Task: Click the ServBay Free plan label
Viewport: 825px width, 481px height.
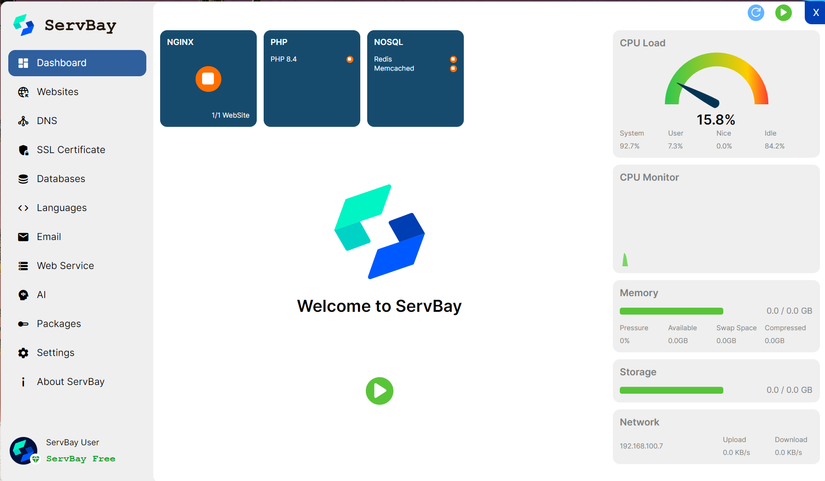Action: coord(81,459)
